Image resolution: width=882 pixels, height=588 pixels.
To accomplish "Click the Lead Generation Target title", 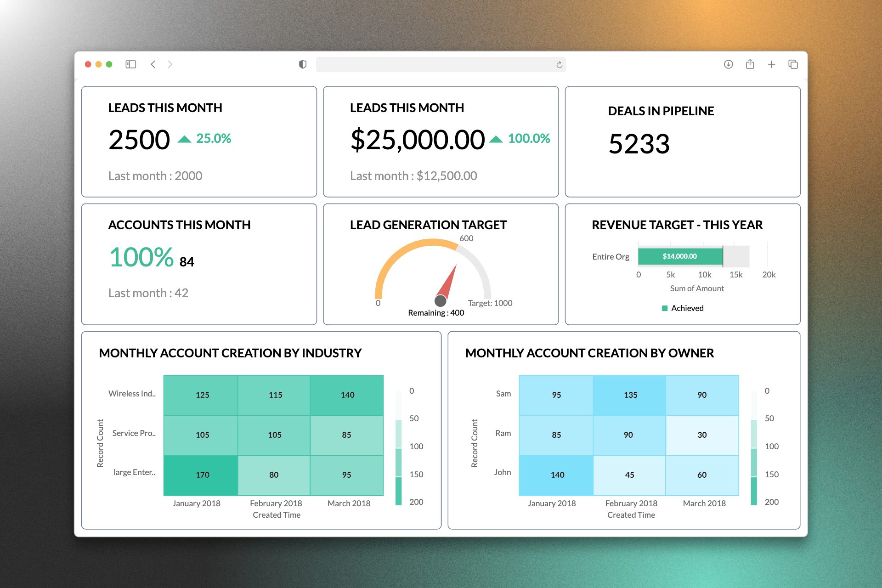I will tap(428, 225).
